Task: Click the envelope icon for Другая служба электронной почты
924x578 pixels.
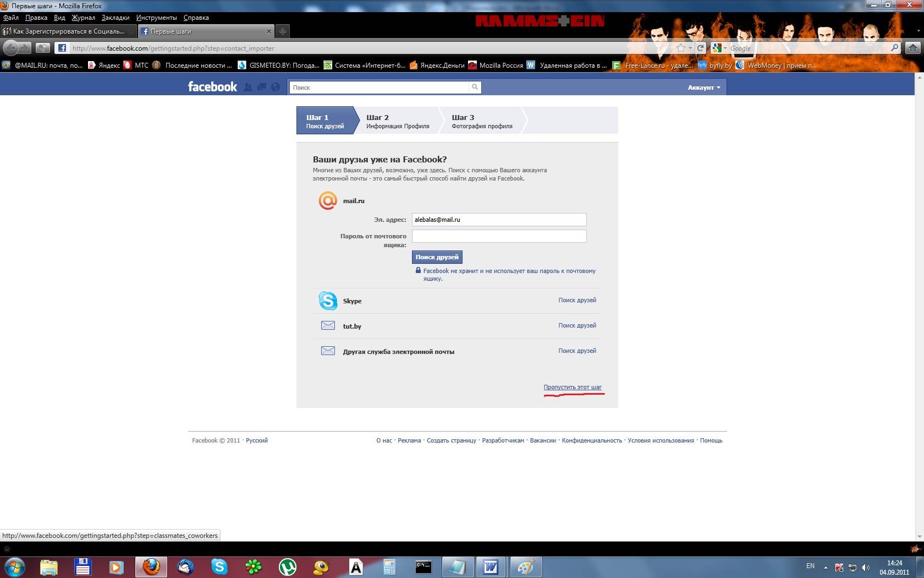Action: (328, 351)
